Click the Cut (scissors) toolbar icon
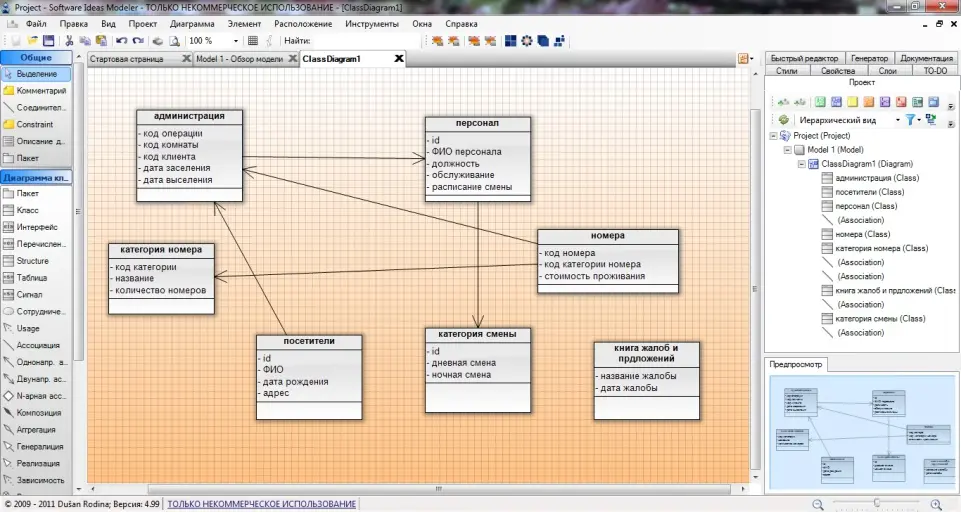This screenshot has width=961, height=512. pyautogui.click(x=70, y=41)
